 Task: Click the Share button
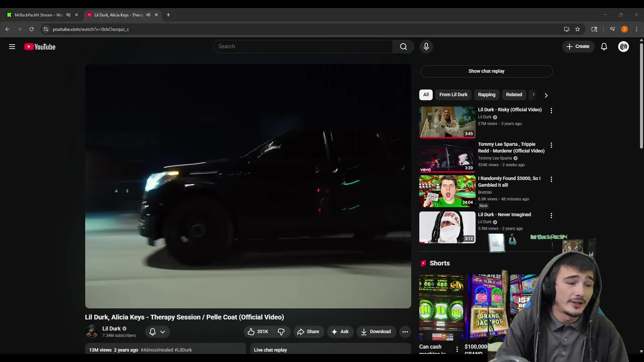pyautogui.click(x=308, y=332)
